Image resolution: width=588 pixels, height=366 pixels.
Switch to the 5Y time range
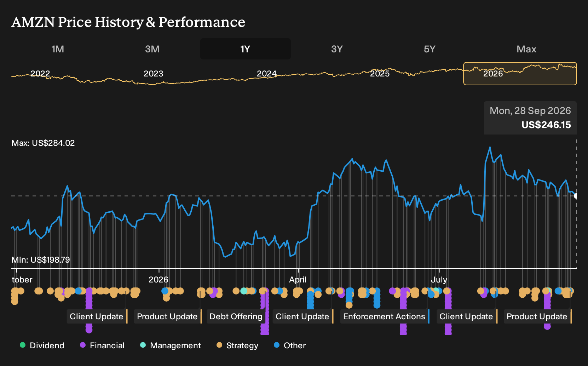pyautogui.click(x=430, y=49)
